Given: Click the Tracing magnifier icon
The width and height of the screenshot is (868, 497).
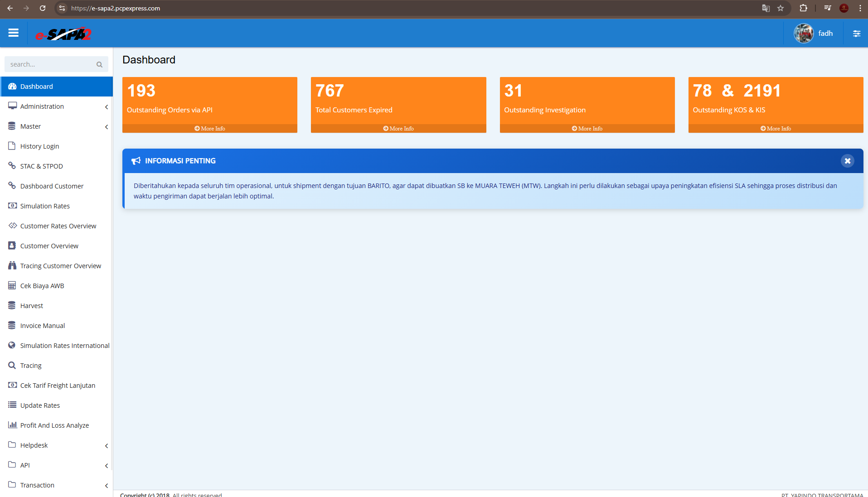Looking at the screenshot, I should [12, 365].
